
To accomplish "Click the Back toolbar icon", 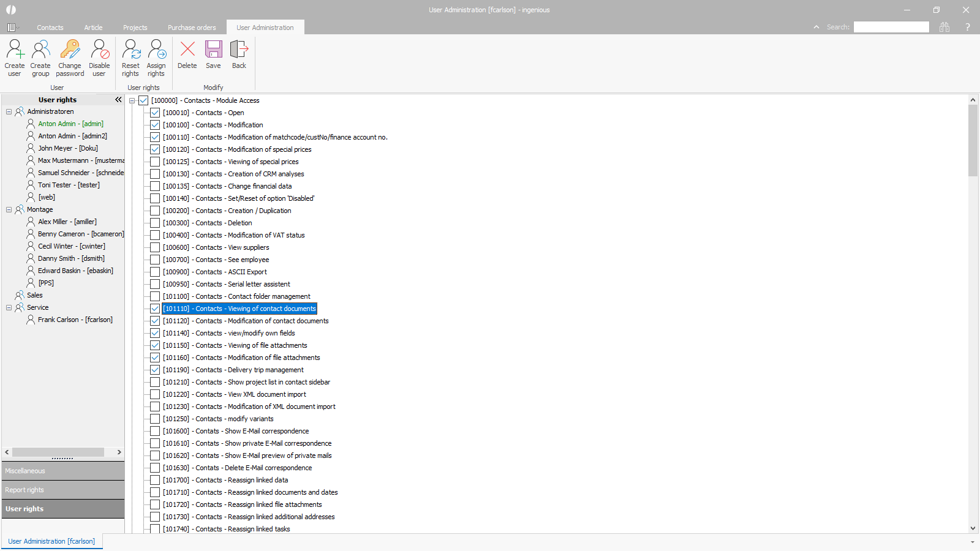I will click(239, 50).
